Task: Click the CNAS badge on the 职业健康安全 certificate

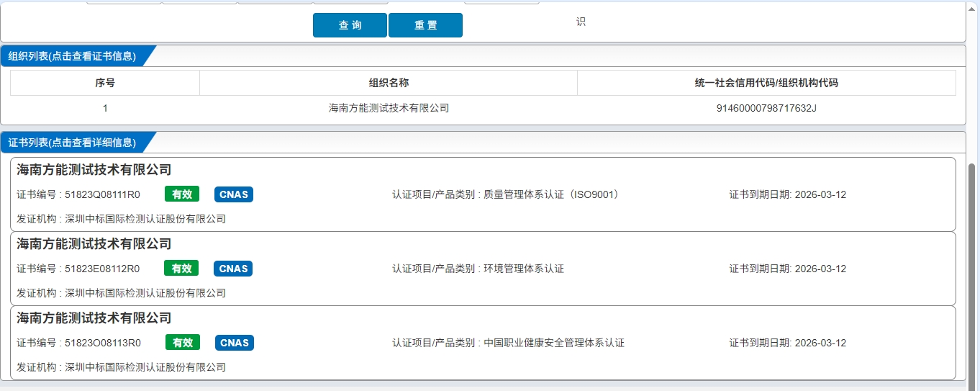Action: [x=234, y=343]
